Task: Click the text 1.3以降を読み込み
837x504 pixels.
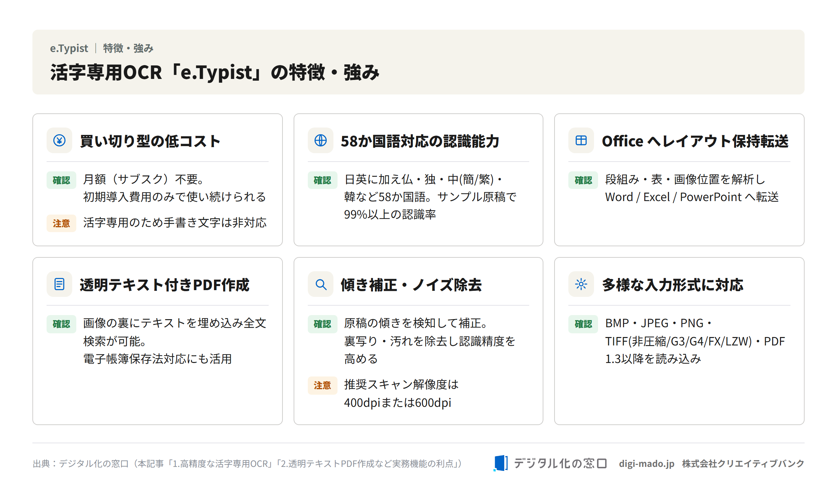Action: pyautogui.click(x=653, y=359)
